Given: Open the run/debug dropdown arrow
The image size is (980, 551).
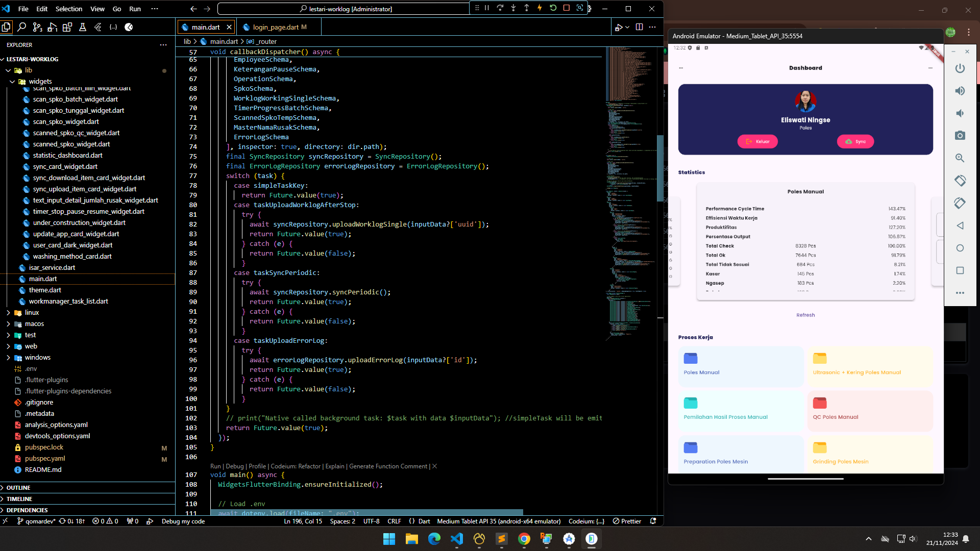Looking at the screenshot, I should (627, 27).
